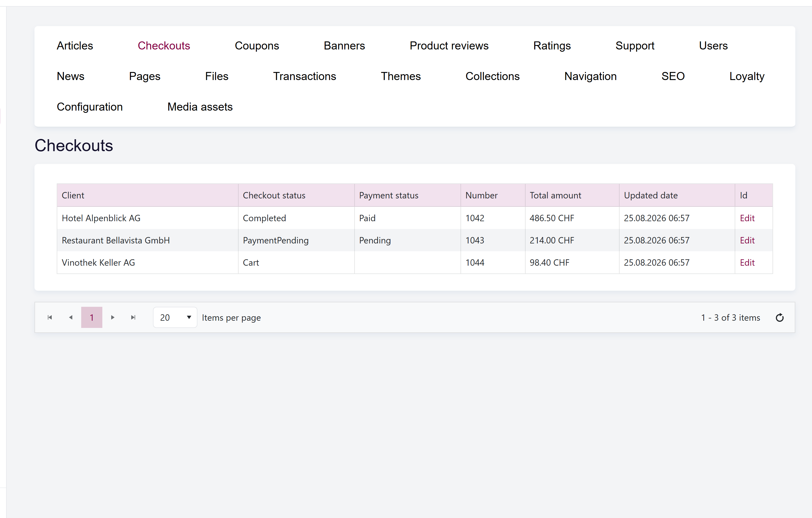Image resolution: width=812 pixels, height=518 pixels.
Task: Click the '486.50 CHF' amount
Action: coord(572,218)
